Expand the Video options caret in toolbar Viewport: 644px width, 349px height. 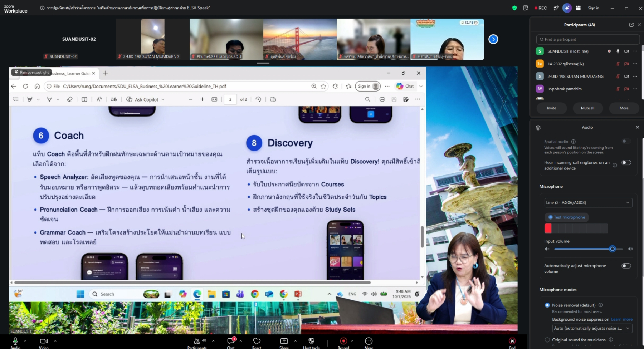click(55, 341)
